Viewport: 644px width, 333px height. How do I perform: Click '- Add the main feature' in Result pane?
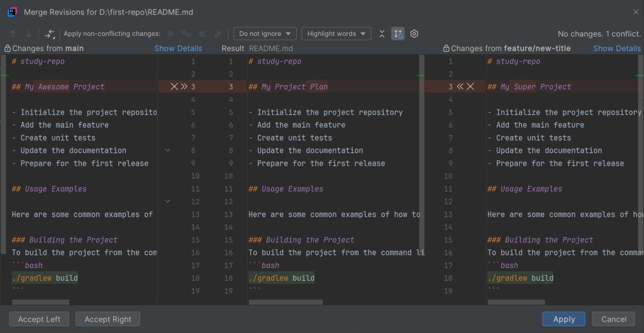(297, 125)
